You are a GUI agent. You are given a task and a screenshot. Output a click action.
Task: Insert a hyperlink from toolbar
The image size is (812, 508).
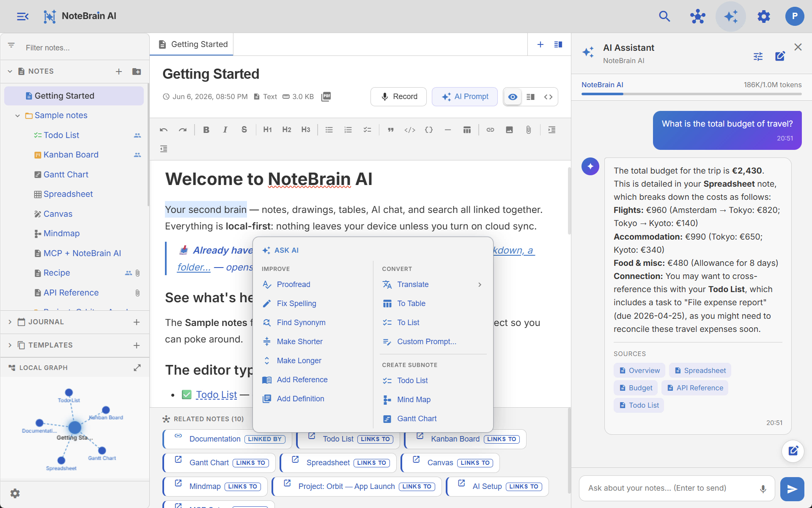(x=490, y=130)
